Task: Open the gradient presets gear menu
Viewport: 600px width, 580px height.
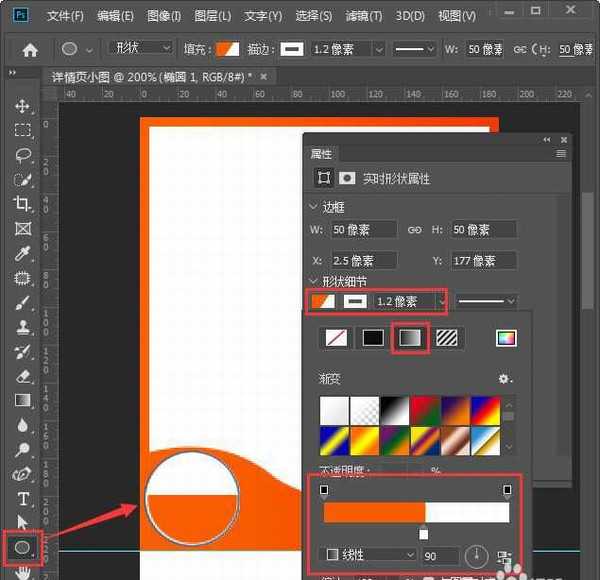Action: [505, 379]
